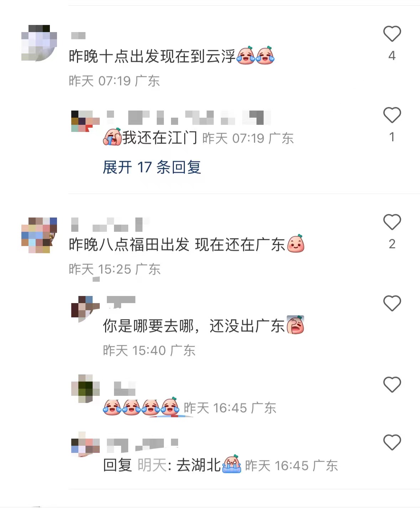Tap the reply text '我还在江门'

click(x=160, y=138)
